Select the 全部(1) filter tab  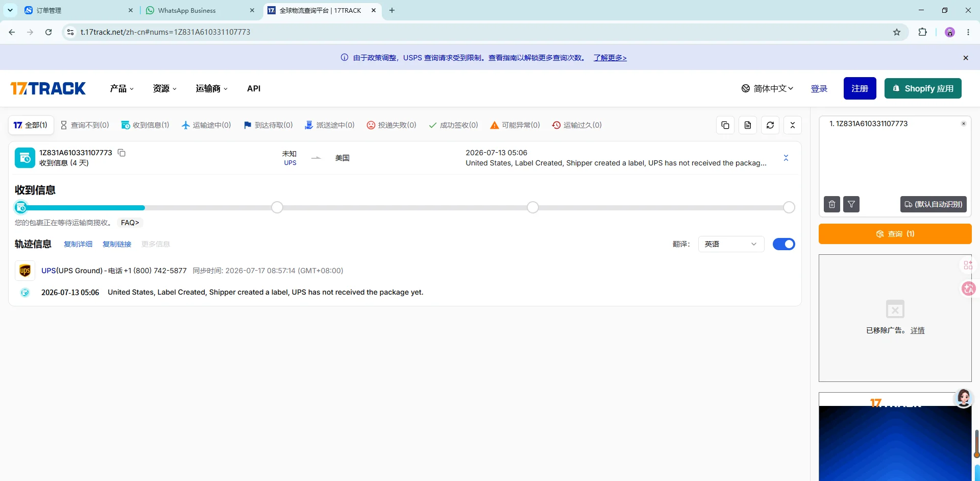(x=31, y=125)
